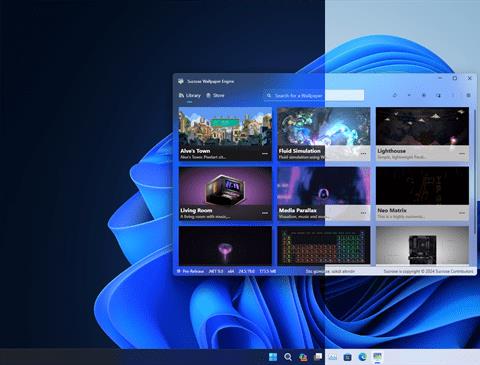Open the three-dot menu on Living Room
The width and height of the screenshot is (480, 365).
point(265,213)
